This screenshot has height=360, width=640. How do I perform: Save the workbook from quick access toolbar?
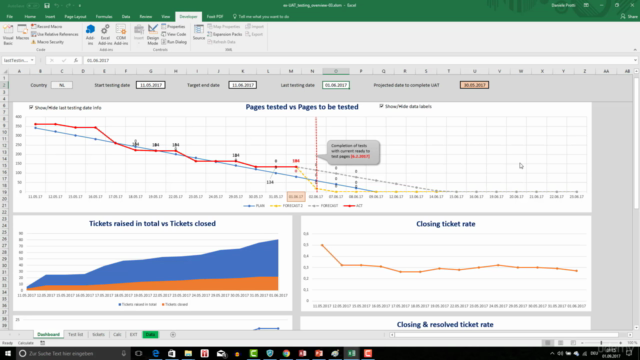point(47,6)
